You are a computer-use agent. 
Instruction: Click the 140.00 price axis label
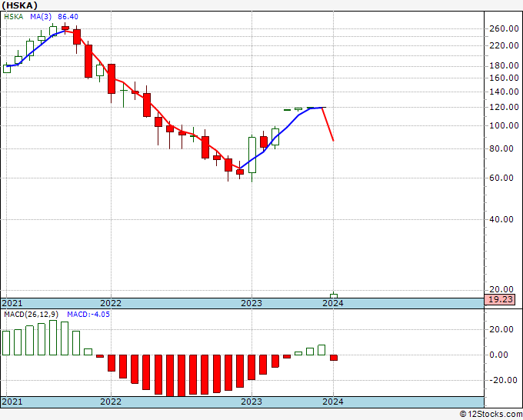(x=504, y=92)
